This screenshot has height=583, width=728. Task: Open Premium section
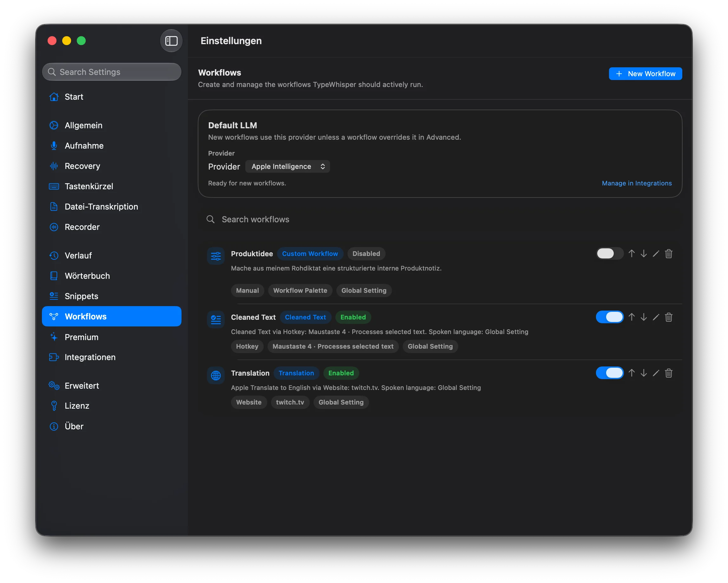coord(111,337)
